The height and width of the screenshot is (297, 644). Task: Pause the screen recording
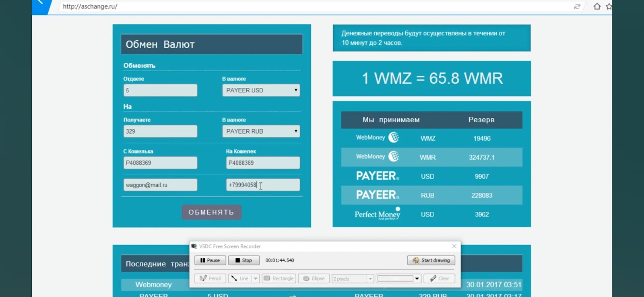point(210,260)
